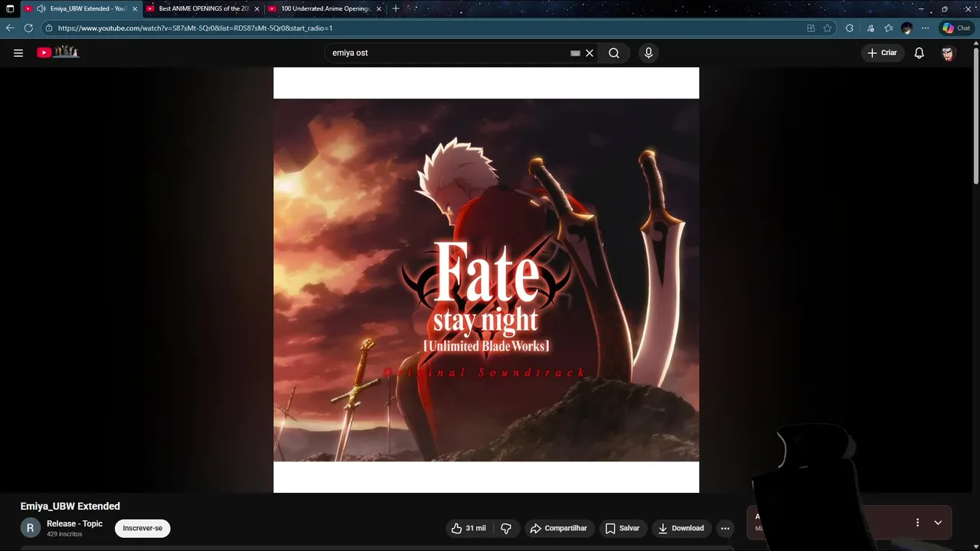Expand the playlist panel chevron
980x551 pixels.
click(x=938, y=523)
